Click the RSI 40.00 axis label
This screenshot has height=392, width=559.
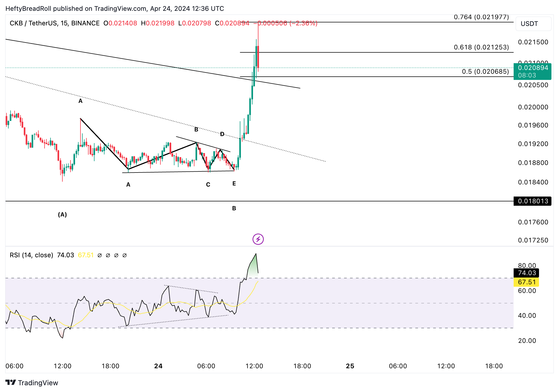click(x=527, y=316)
